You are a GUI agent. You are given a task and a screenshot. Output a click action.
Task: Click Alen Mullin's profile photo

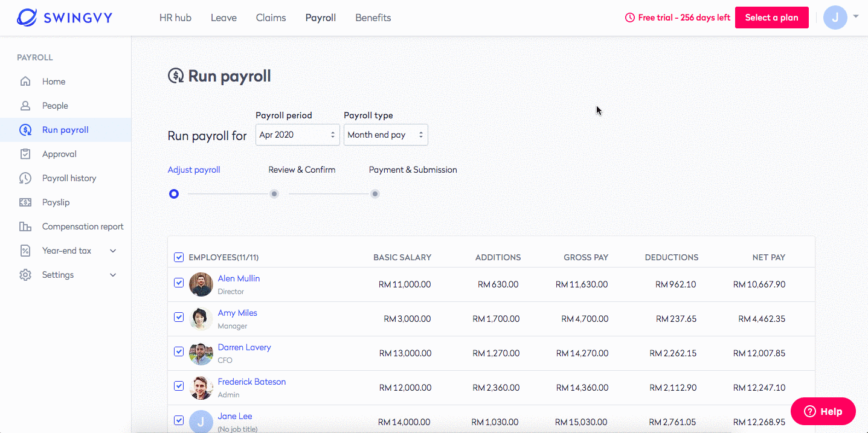coord(201,284)
